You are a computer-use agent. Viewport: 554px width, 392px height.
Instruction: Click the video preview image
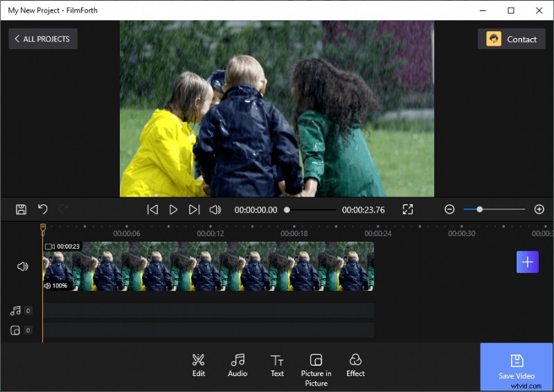pos(277,109)
